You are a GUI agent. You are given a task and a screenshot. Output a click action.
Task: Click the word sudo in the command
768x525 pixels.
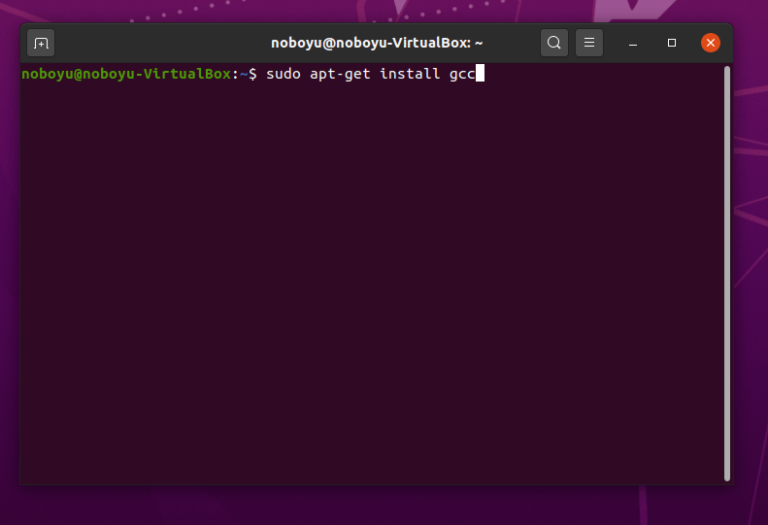pos(283,74)
